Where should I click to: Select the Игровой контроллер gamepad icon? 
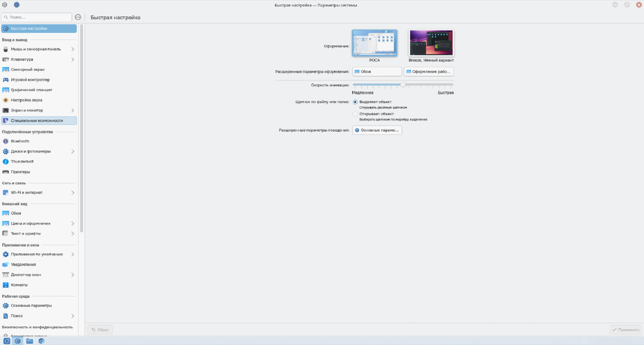(6, 80)
